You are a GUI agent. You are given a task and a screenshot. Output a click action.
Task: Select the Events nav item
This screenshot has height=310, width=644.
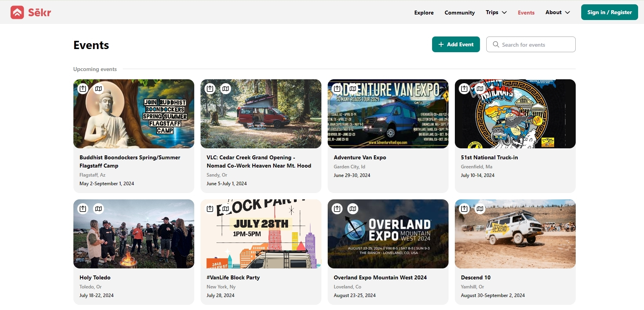click(526, 13)
